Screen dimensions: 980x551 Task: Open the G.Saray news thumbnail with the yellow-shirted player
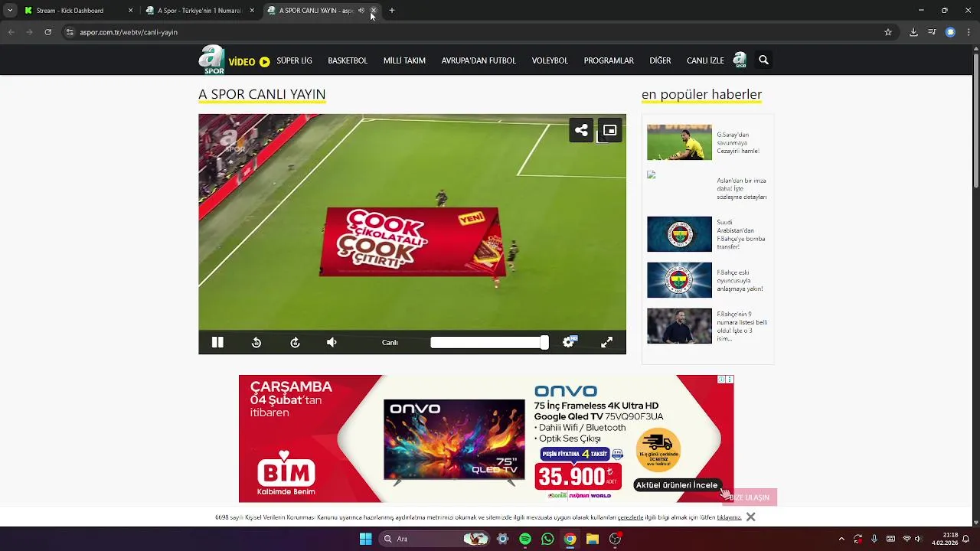[x=679, y=142]
